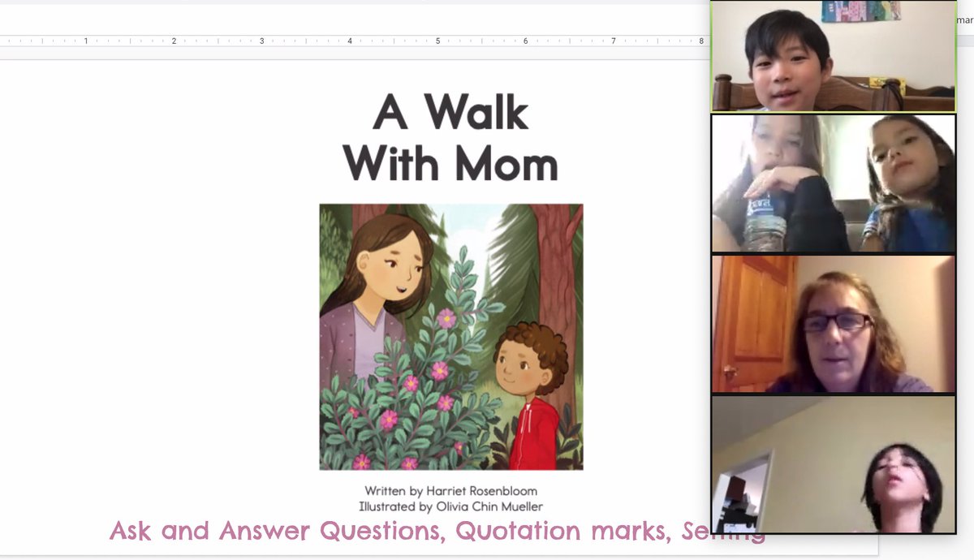
Task: Select the bottom video tile of dark-haired child
Action: click(834, 464)
